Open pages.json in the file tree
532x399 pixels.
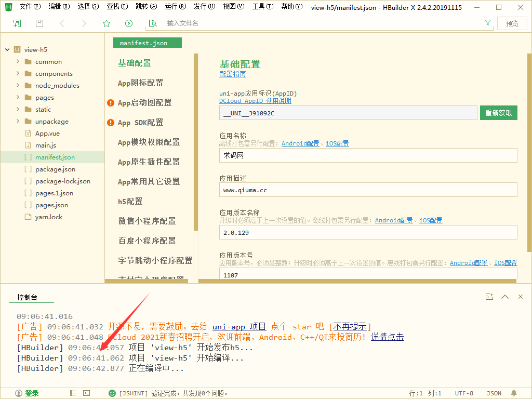click(51, 205)
